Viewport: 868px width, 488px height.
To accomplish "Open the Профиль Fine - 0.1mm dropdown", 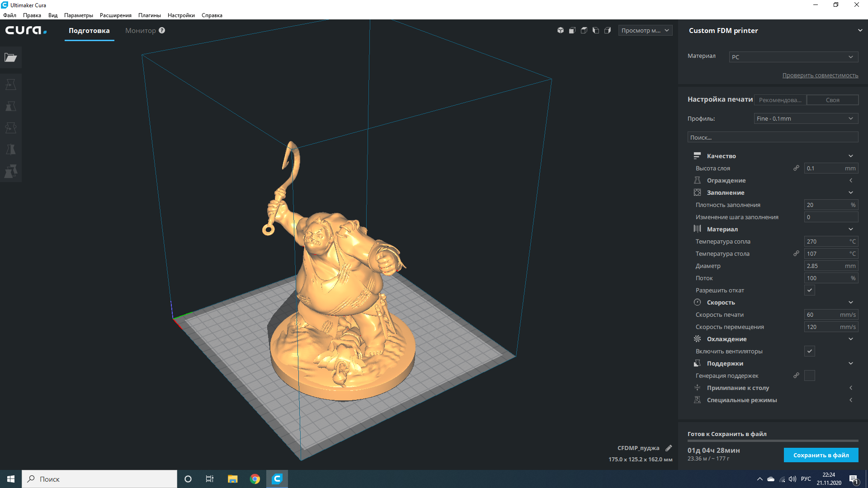I will tap(806, 118).
